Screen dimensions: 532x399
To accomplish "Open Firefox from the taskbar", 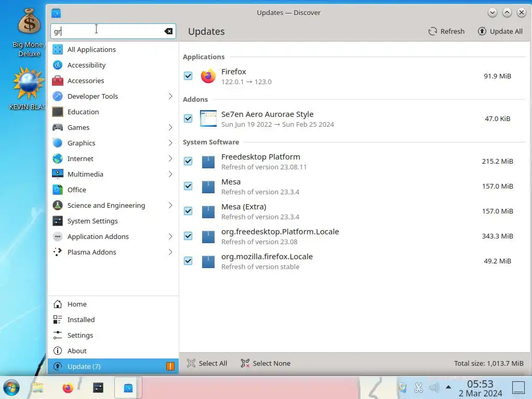I will click(x=68, y=388).
